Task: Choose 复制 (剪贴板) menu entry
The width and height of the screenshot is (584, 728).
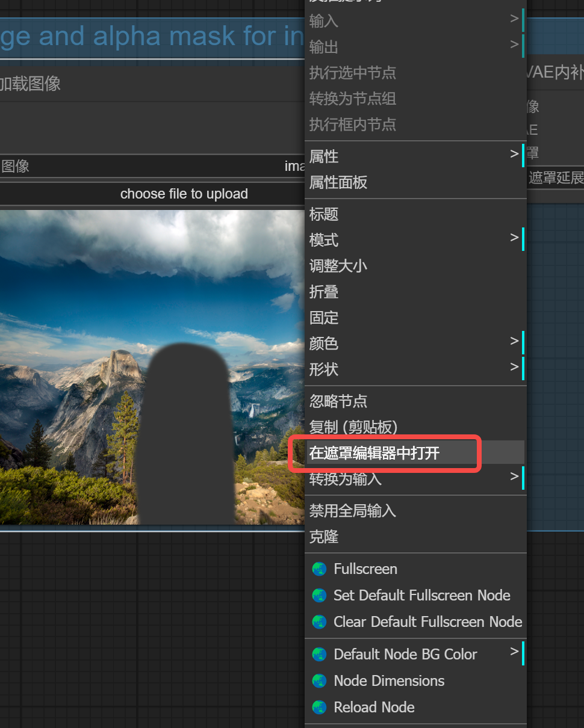Action: point(415,427)
